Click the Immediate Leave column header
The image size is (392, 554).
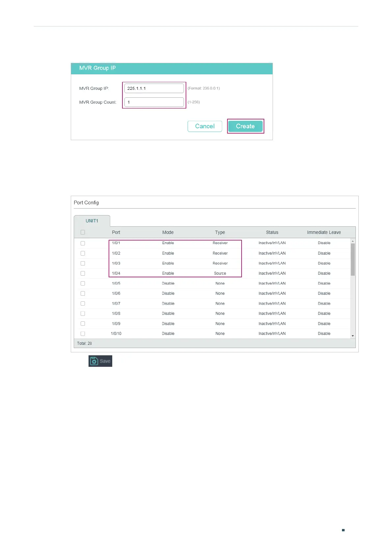(324, 232)
